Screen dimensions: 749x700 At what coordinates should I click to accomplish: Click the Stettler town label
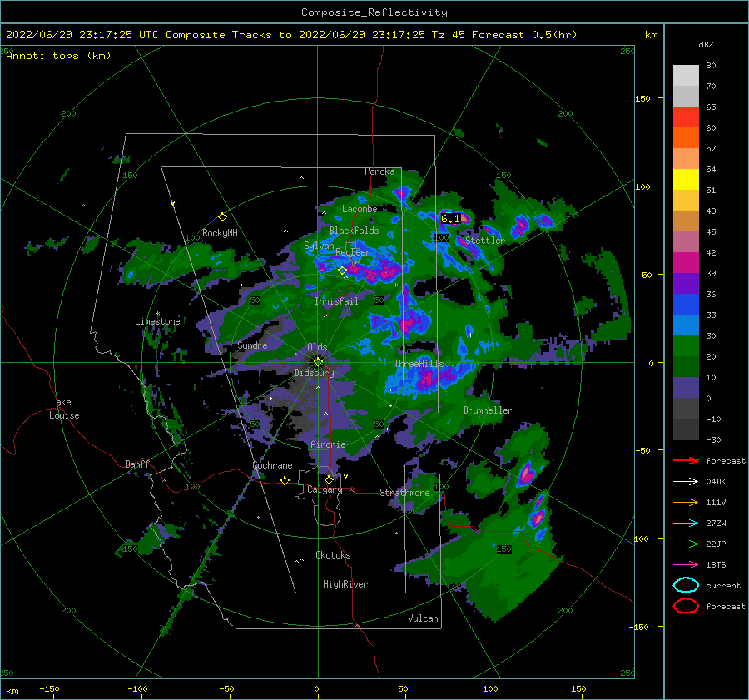click(485, 241)
